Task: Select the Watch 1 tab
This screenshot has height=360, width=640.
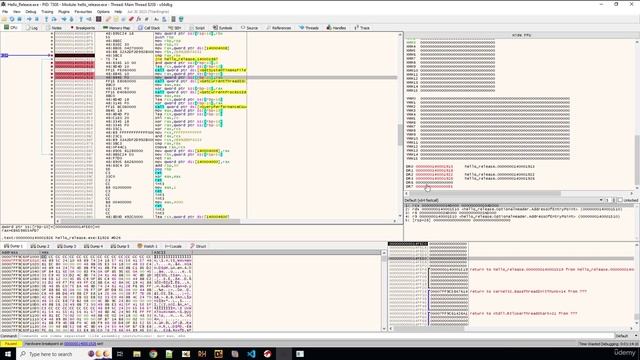Action: (x=148, y=246)
